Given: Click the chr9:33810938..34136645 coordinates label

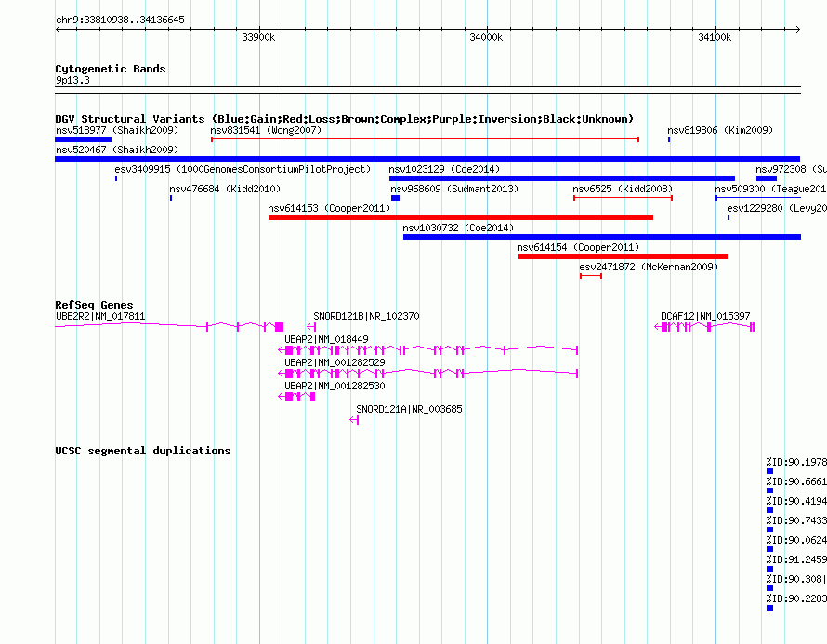Looking at the screenshot, I should (x=120, y=20).
